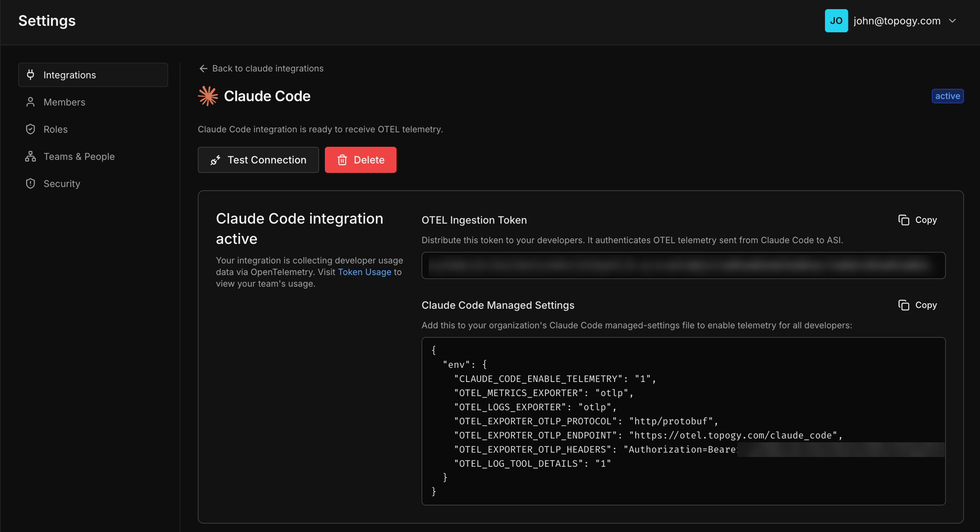Click the Teams & People hierarchy icon
Image resolution: width=980 pixels, height=532 pixels.
point(30,156)
